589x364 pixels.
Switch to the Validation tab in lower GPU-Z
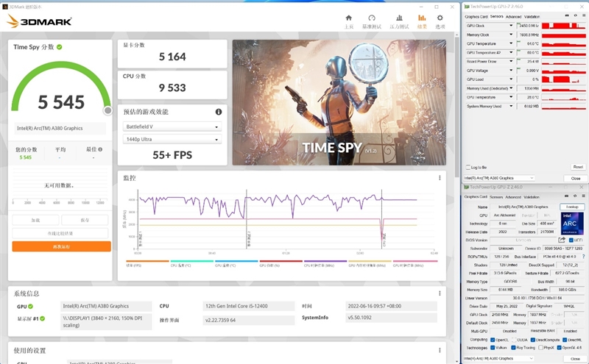click(x=532, y=197)
